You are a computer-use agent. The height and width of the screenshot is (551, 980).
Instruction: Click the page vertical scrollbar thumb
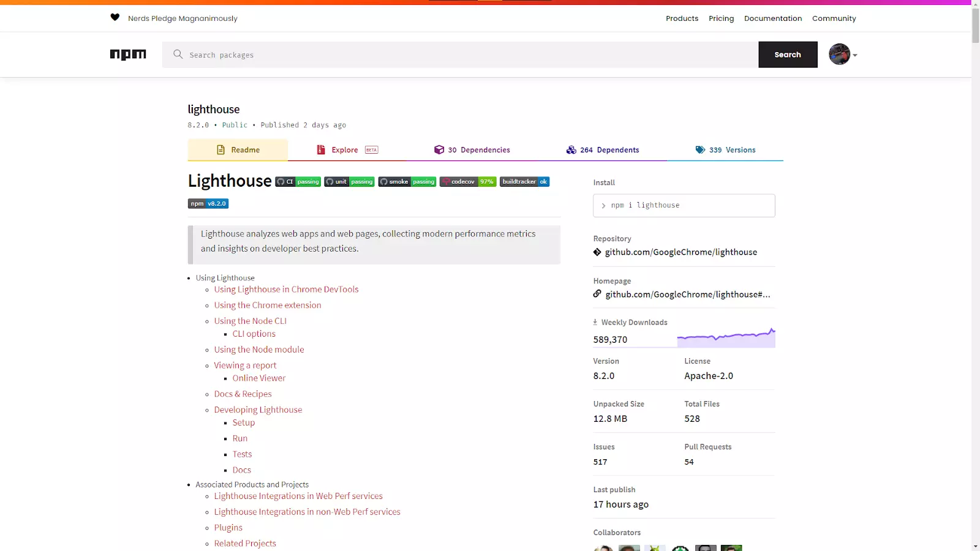click(x=975, y=26)
